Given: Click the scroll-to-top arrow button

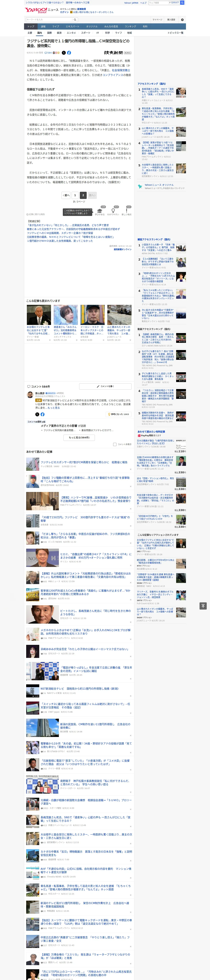Looking at the screenshot, I should coord(203,606).
